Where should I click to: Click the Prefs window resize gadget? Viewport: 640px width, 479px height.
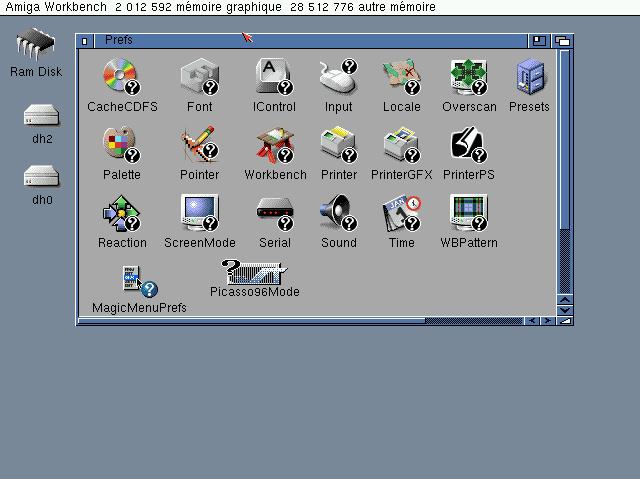pyautogui.click(x=565, y=321)
